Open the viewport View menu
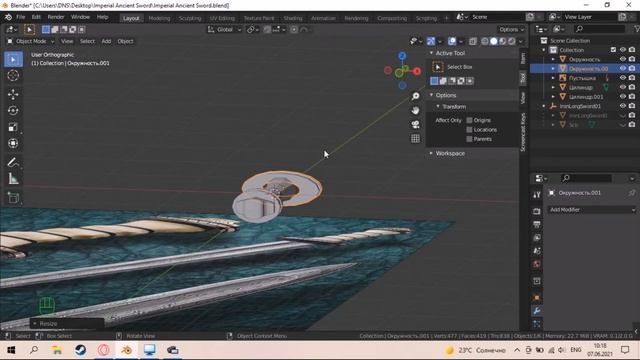 [x=67, y=41]
